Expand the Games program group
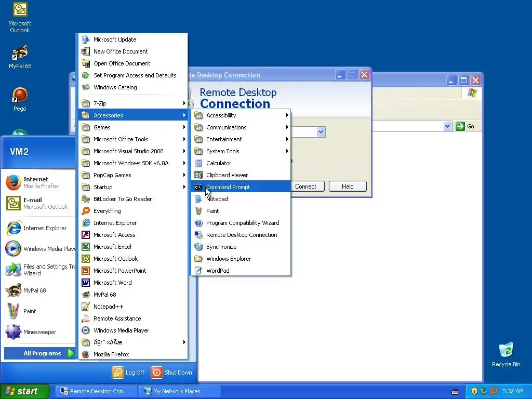The image size is (532, 399). [x=133, y=127]
